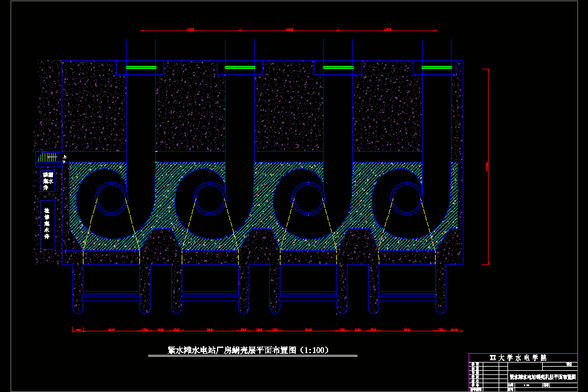Screen dimensions: 588x392
Task: Select the upper '集水井' label box left of spiral cases
Action: click(48, 181)
